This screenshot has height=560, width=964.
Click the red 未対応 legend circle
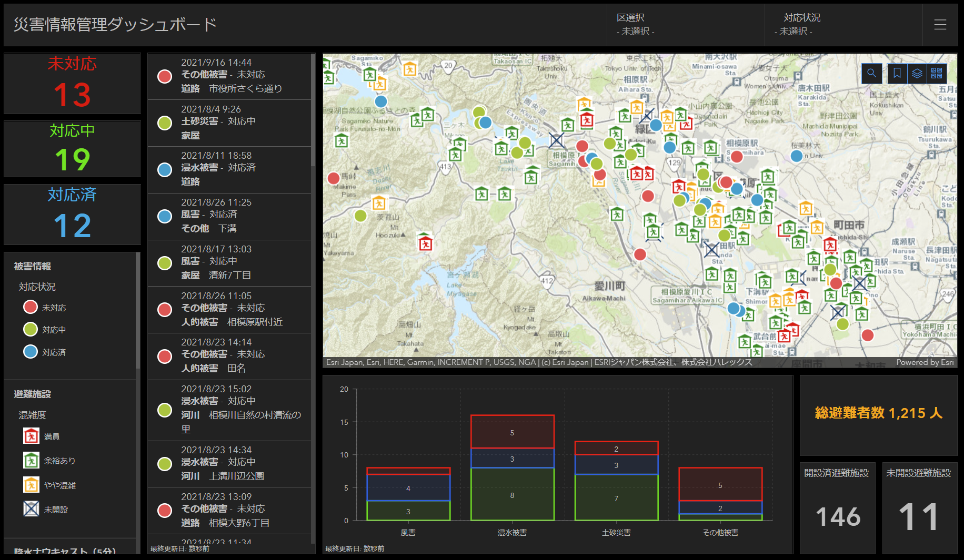[x=31, y=307]
